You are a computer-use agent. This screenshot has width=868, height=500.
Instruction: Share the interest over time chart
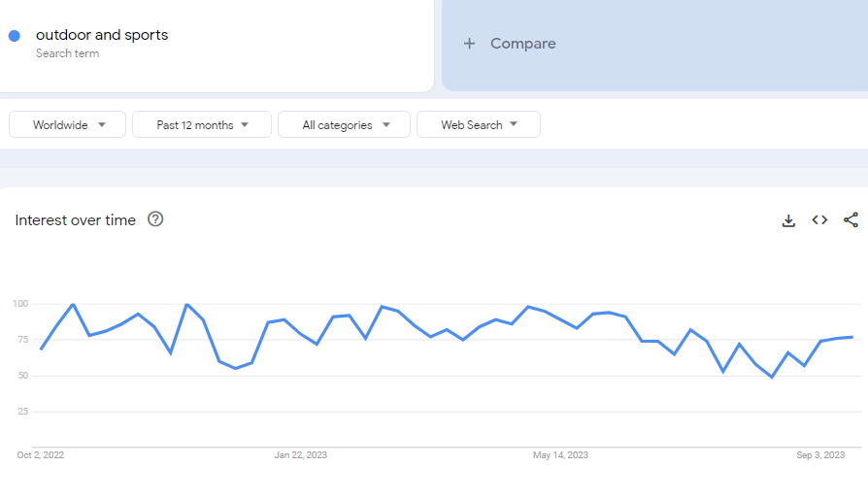(x=851, y=220)
